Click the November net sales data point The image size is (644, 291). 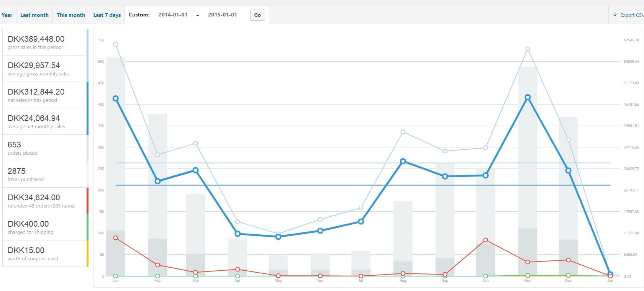(528, 97)
